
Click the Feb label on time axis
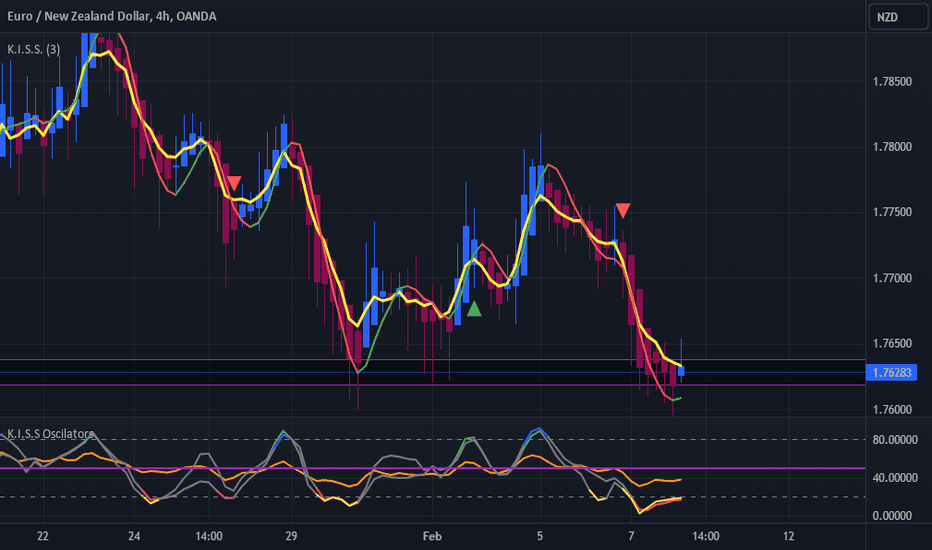[432, 536]
